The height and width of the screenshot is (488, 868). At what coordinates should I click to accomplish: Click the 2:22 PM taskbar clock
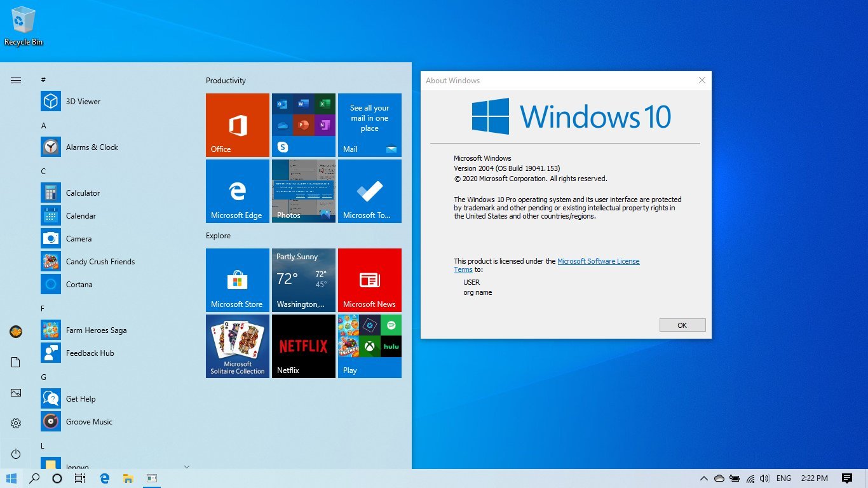[x=815, y=478]
